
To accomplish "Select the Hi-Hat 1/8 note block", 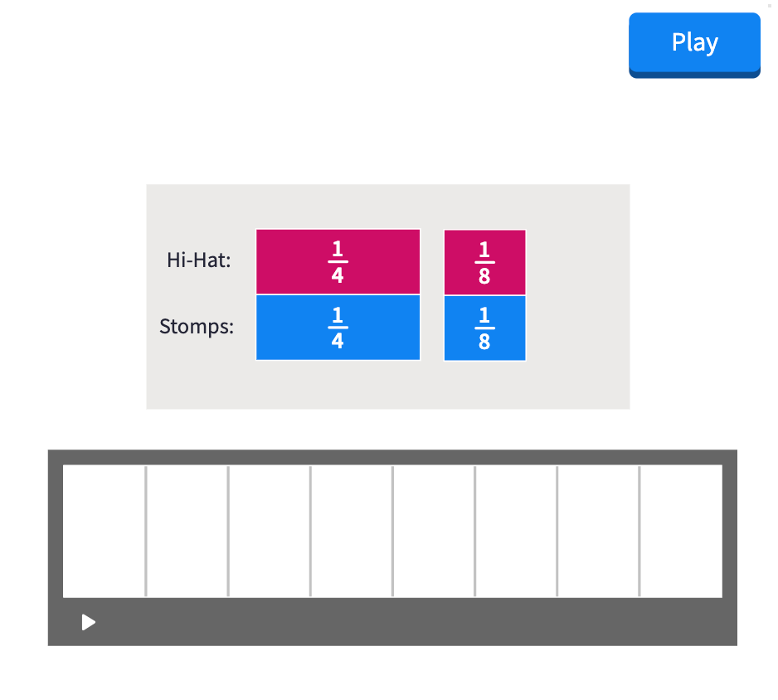I will 484,262.
